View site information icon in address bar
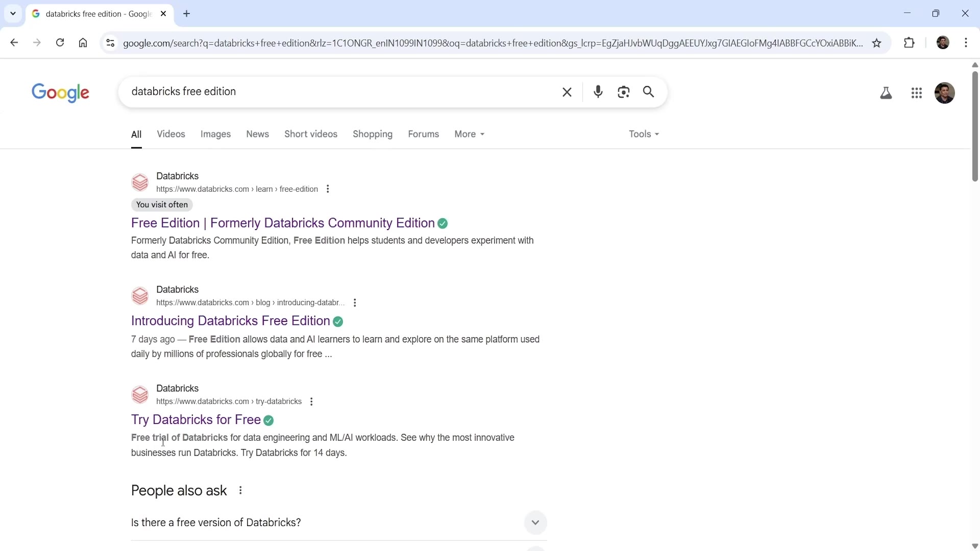The image size is (980, 551). 110,43
